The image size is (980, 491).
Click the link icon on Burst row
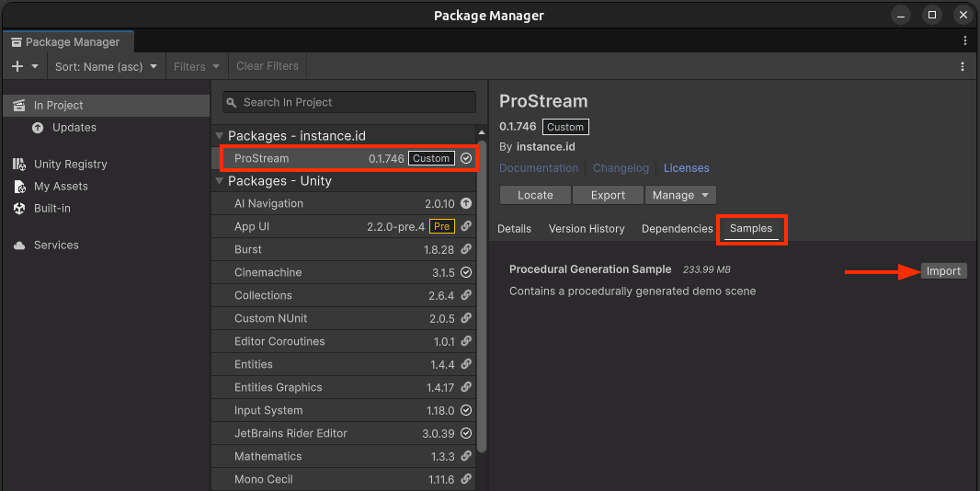tap(466, 249)
